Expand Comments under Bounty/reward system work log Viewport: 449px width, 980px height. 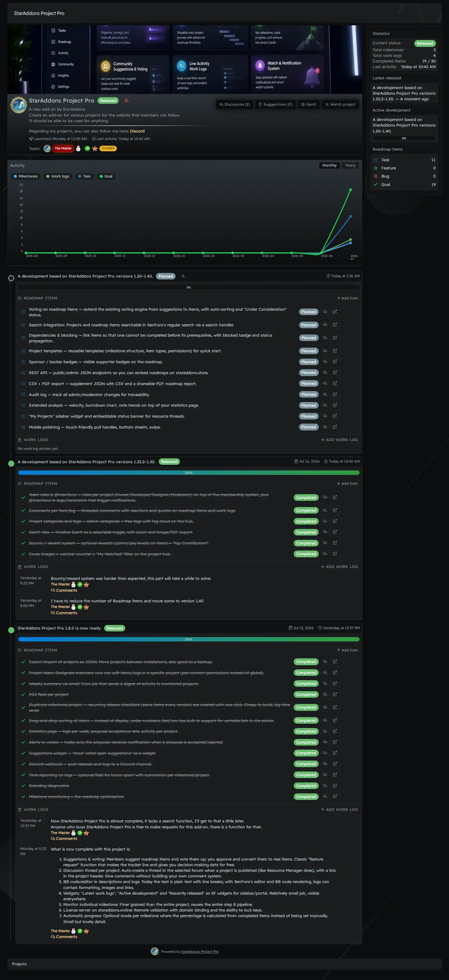(64, 591)
